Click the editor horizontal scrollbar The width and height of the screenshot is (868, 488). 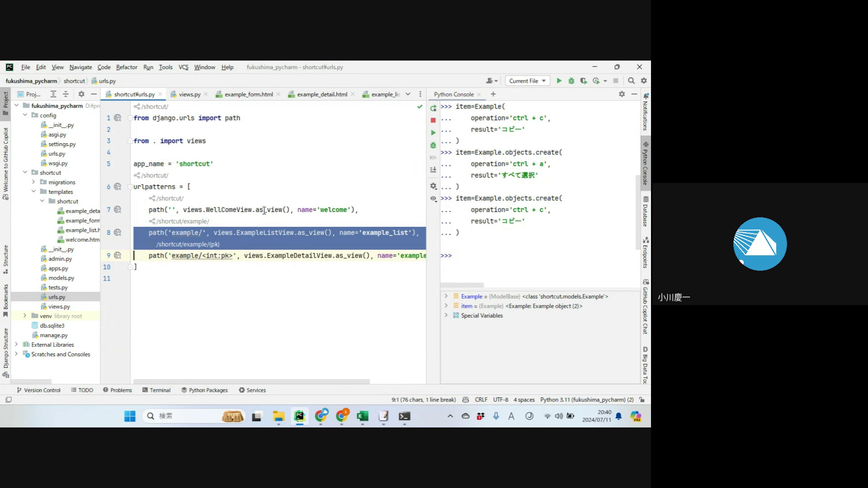[251, 381]
